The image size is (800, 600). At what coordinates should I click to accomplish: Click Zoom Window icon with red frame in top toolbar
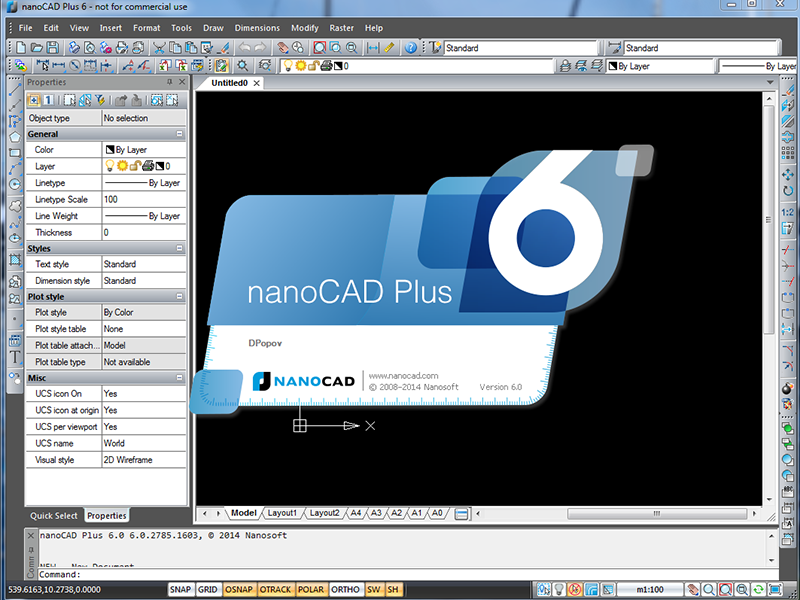click(319, 48)
